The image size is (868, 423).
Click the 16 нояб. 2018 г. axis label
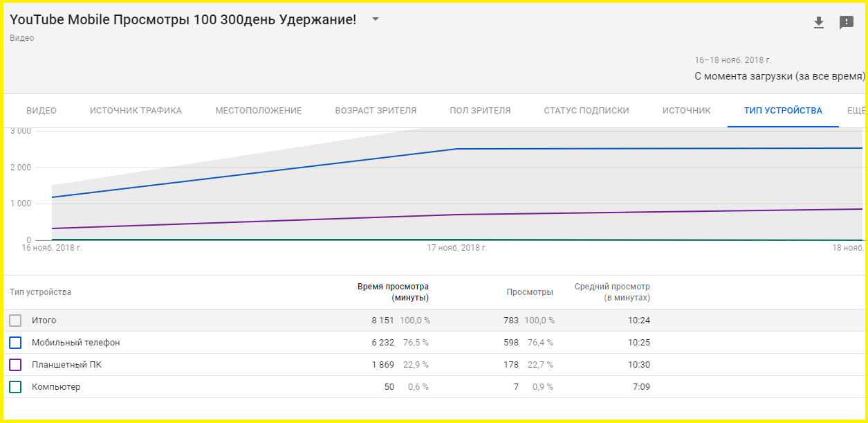tap(52, 247)
